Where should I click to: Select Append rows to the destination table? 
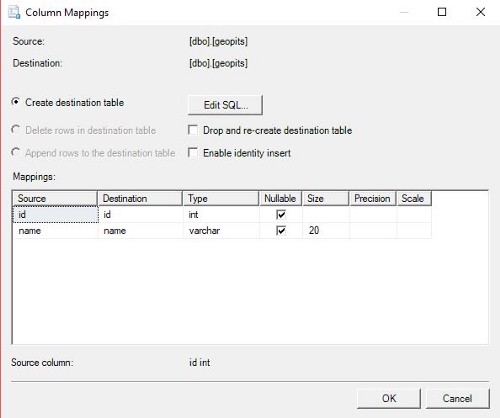[x=16, y=153]
